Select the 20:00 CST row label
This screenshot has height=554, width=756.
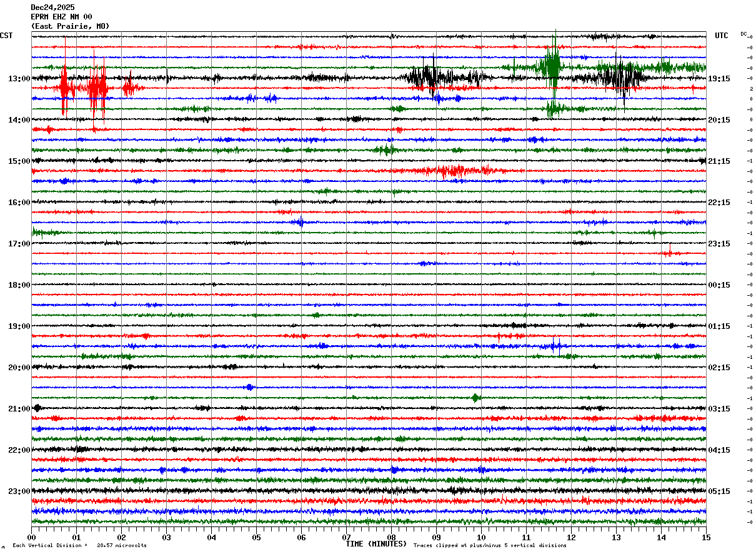pyautogui.click(x=19, y=368)
